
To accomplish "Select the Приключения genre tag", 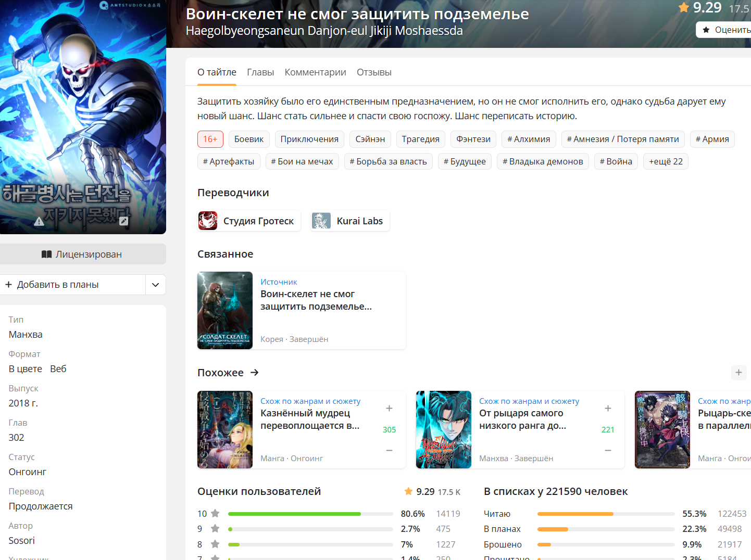I will click(x=309, y=139).
